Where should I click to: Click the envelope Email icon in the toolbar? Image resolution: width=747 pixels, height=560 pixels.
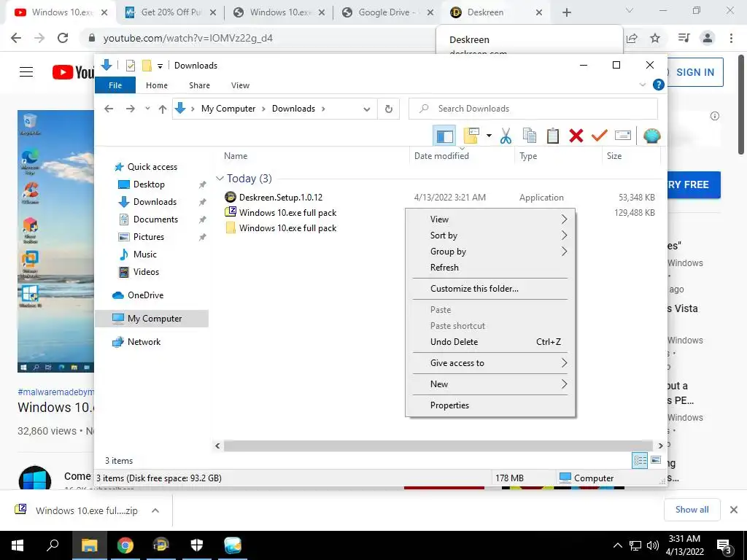(623, 136)
